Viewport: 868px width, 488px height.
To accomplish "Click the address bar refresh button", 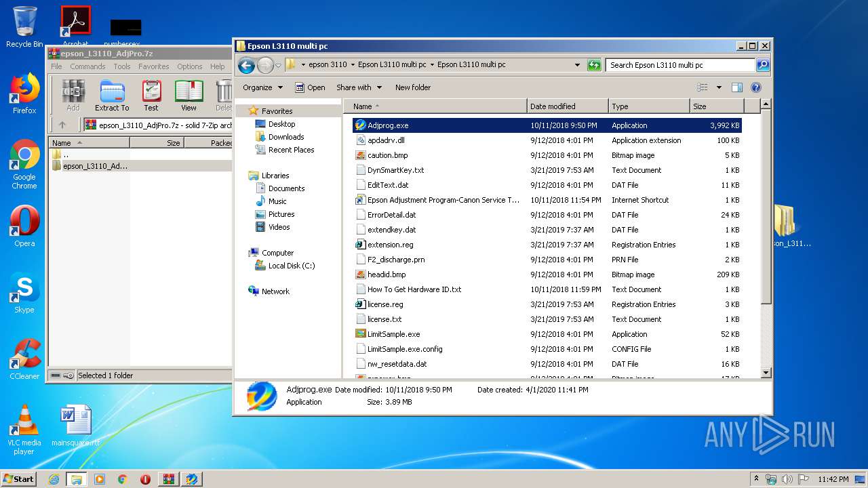I will pyautogui.click(x=594, y=65).
